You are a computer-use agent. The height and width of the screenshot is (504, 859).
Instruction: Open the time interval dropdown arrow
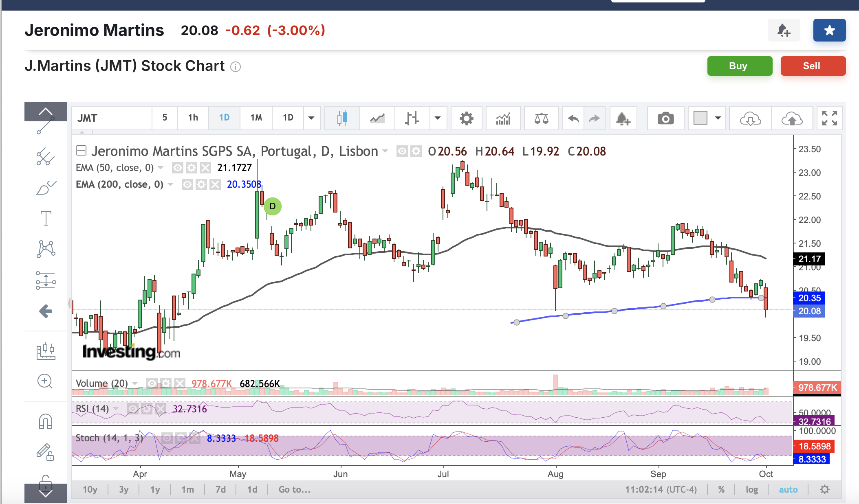pos(311,118)
